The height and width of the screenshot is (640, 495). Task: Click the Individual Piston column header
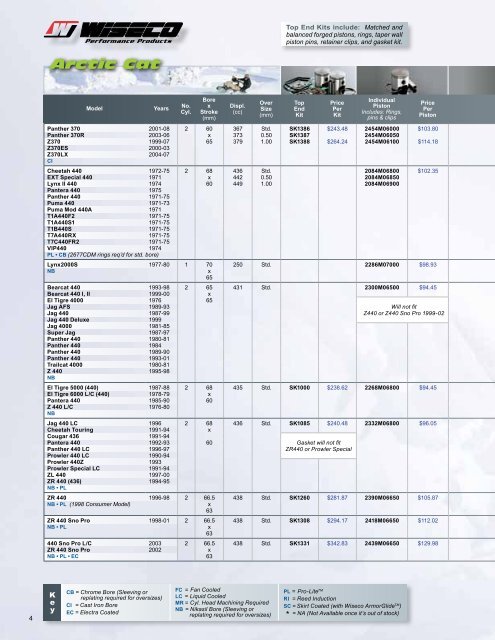tap(382, 109)
